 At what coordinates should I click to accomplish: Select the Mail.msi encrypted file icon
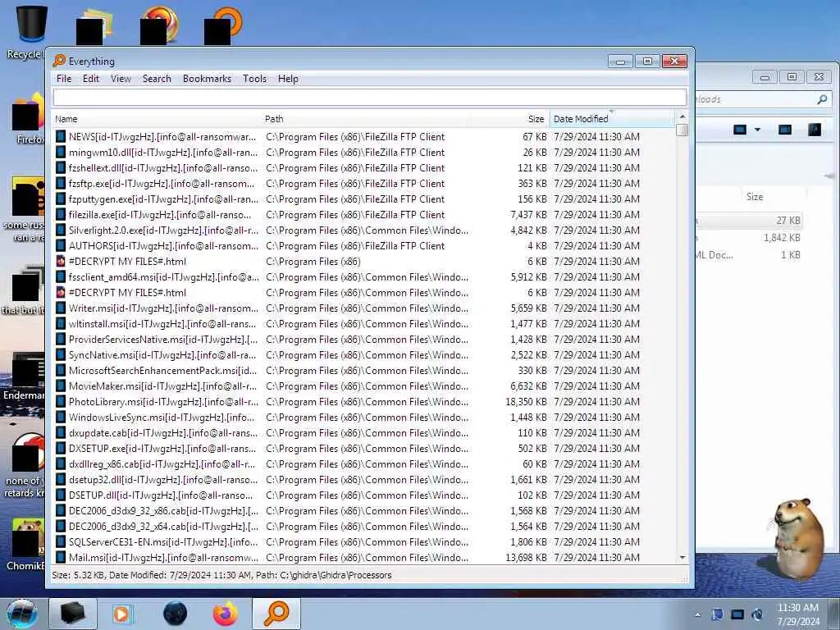click(61, 557)
